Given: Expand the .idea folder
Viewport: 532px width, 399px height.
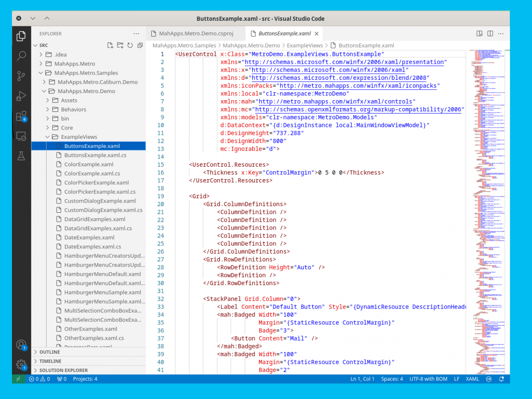Looking at the screenshot, I should (89, 55).
